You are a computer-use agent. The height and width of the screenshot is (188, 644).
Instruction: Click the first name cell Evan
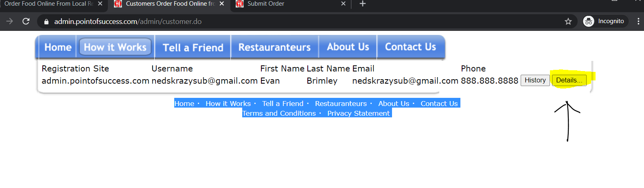point(270,81)
